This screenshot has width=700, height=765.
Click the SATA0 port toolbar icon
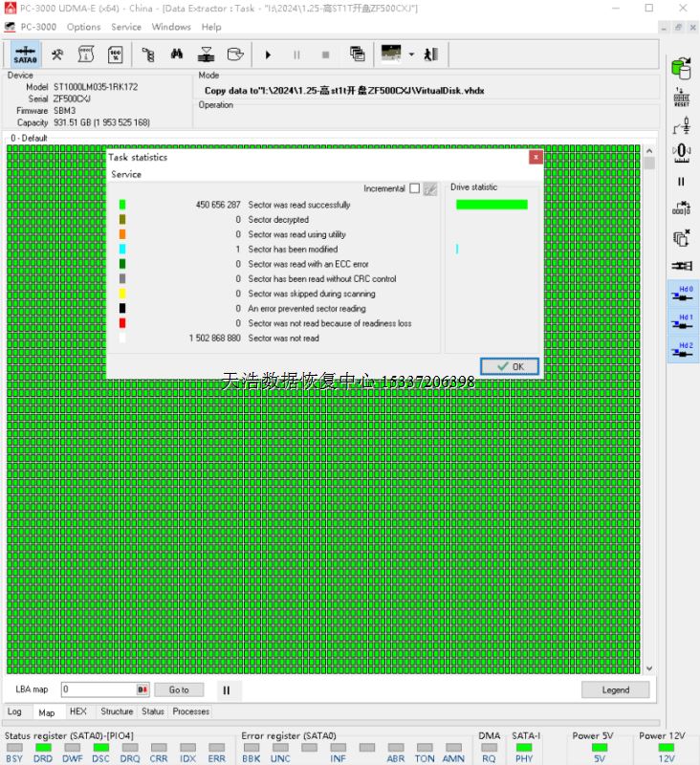[25, 55]
